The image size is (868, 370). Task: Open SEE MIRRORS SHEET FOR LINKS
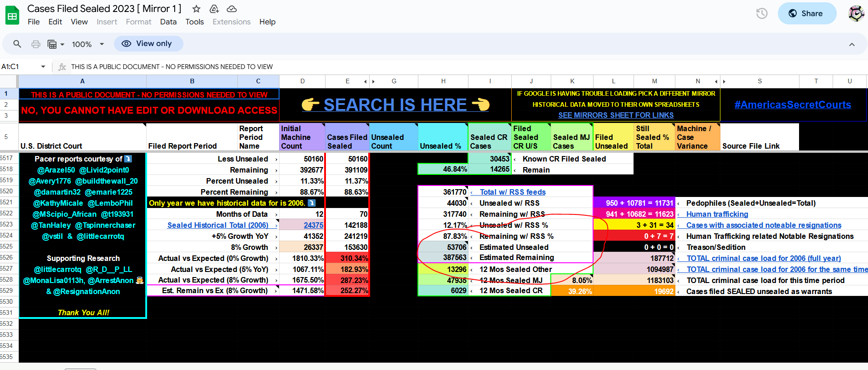(616, 115)
